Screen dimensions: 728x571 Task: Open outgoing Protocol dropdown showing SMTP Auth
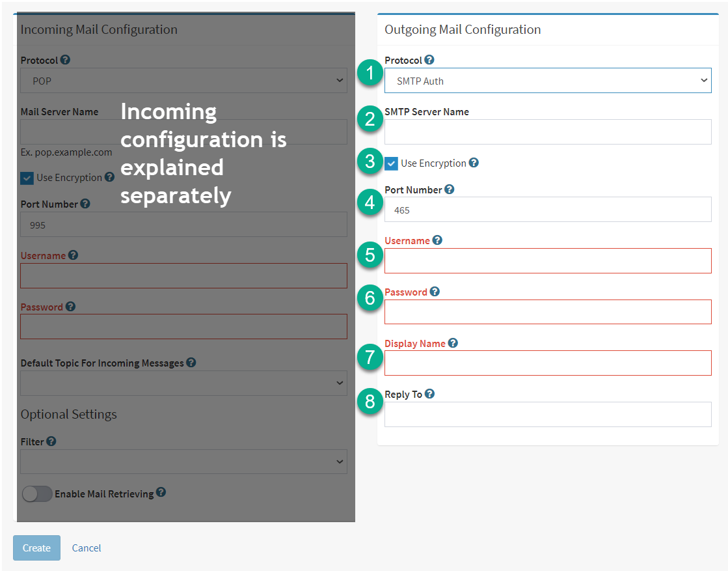(x=548, y=81)
